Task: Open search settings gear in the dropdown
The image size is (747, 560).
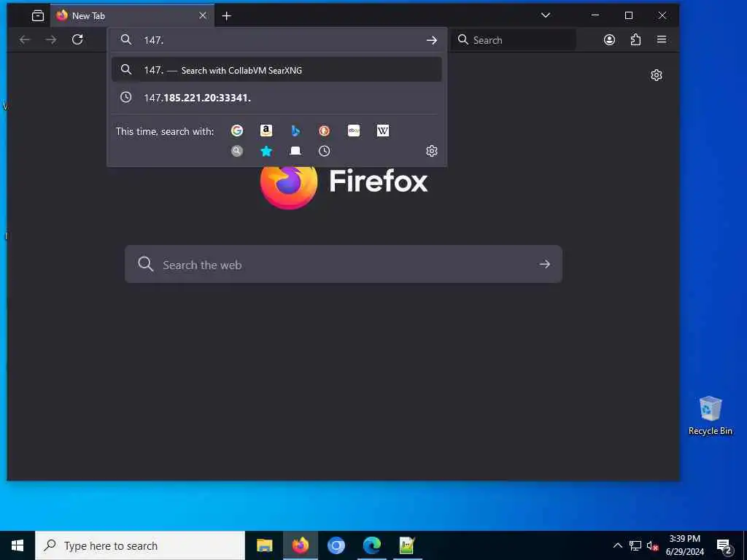Action: [432, 151]
